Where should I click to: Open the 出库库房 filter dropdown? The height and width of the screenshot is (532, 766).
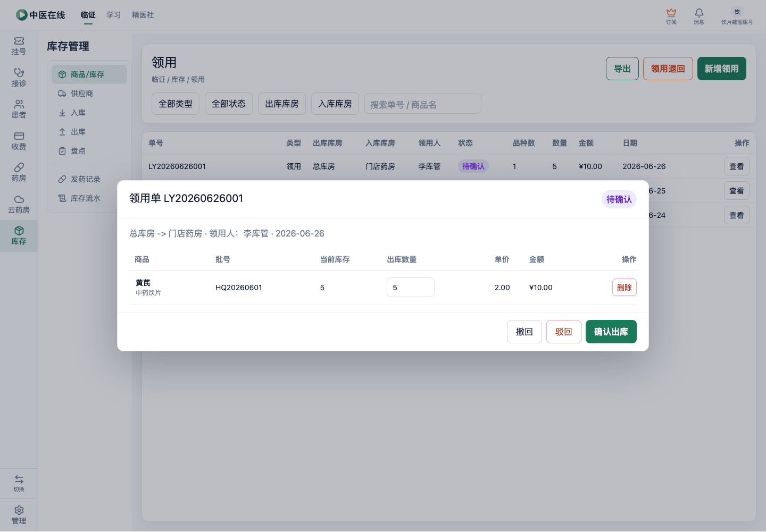[x=282, y=104]
